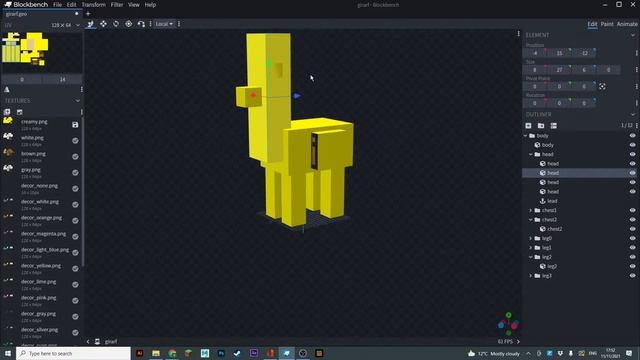Toggle visibility of the body group
The height and width of the screenshot is (360, 640).
point(632,136)
